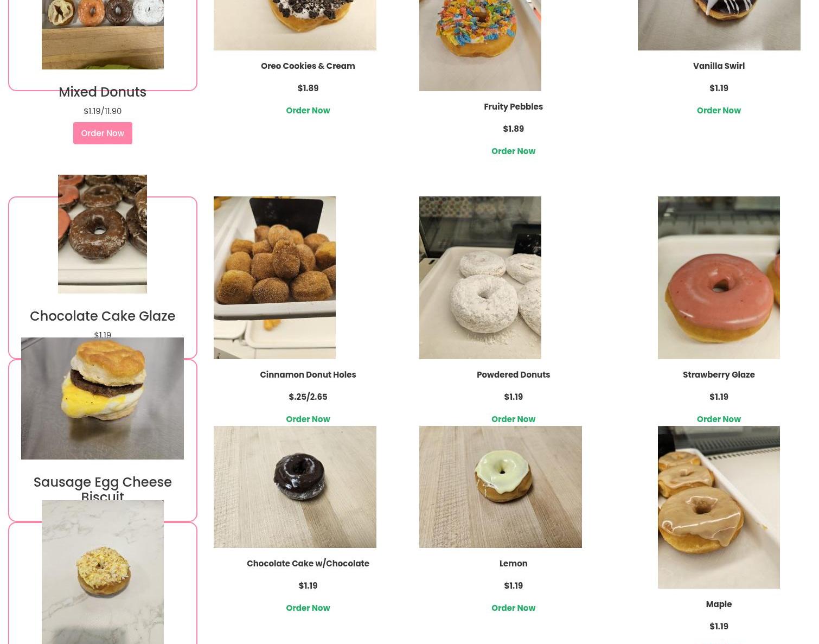The image size is (819, 644).
Task: Open the Cinnamon Donut Holes photo
Action: click(274, 278)
